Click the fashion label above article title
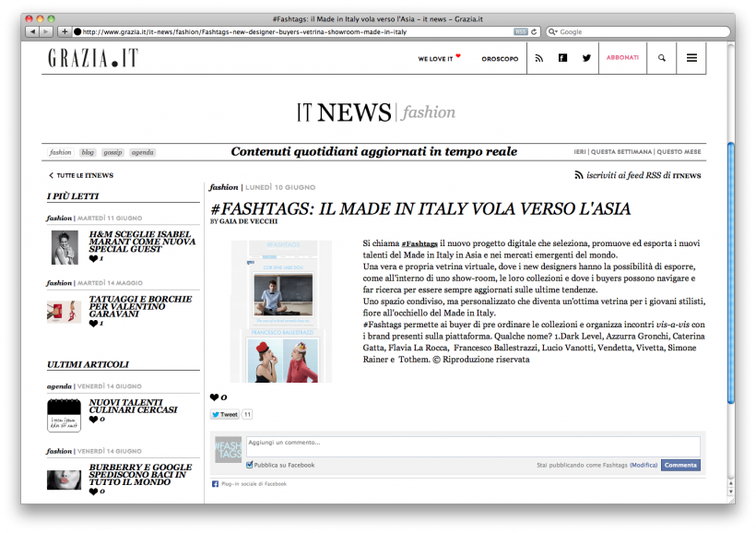 224,187
